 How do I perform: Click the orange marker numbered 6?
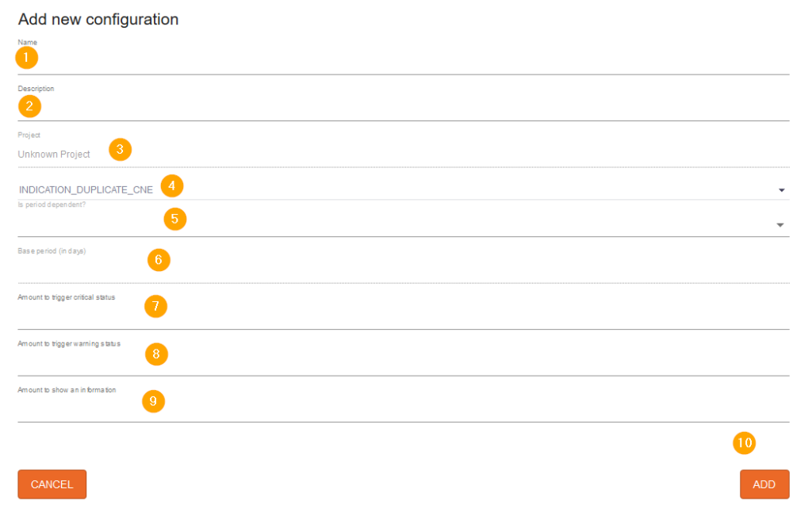[x=159, y=260]
